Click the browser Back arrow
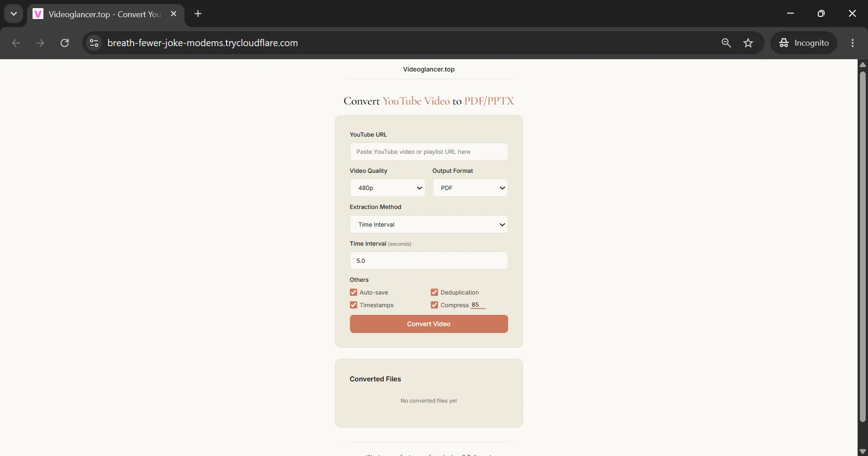This screenshot has width=868, height=456. click(16, 43)
